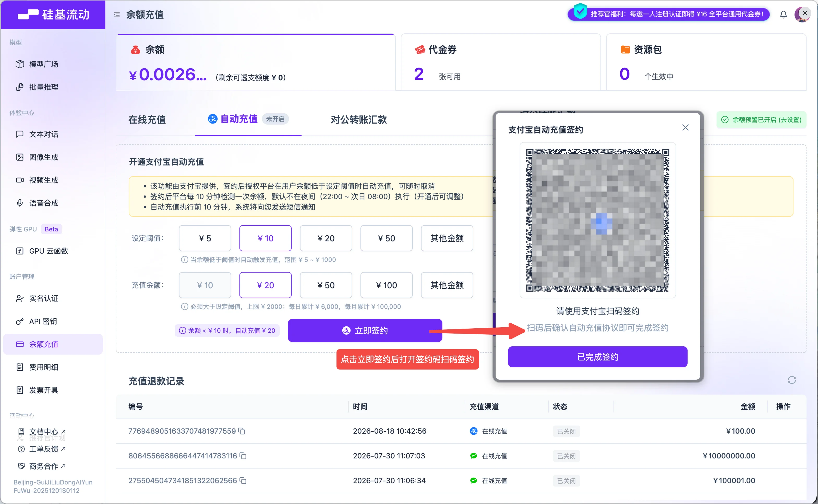Screen dimensions: 818x504
Task: Click the 发票开具 invoice icon
Action: (x=20, y=390)
